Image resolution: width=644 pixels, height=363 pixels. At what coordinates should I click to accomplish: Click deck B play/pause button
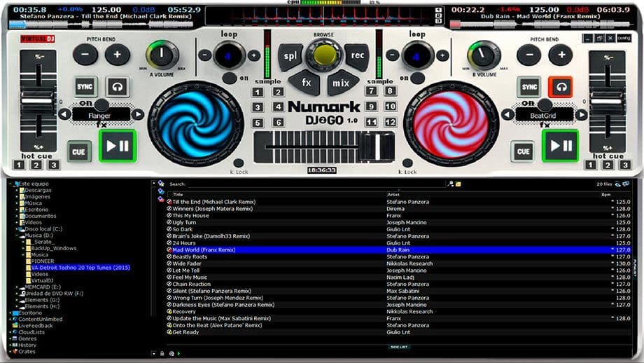[561, 146]
